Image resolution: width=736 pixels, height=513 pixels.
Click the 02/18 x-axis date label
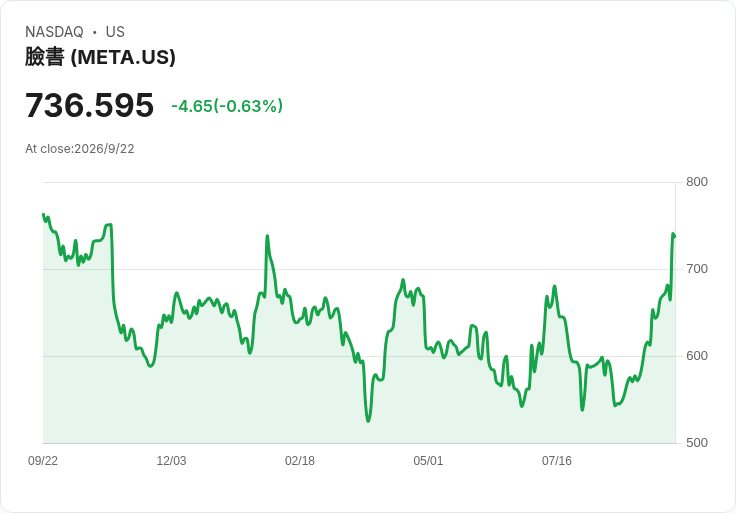(x=299, y=461)
